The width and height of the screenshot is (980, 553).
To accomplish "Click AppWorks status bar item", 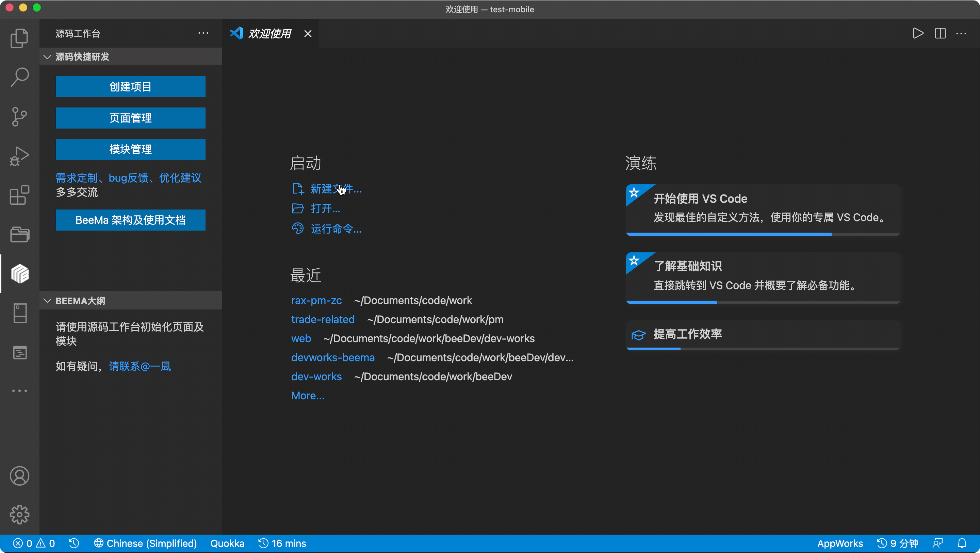I will tap(840, 543).
